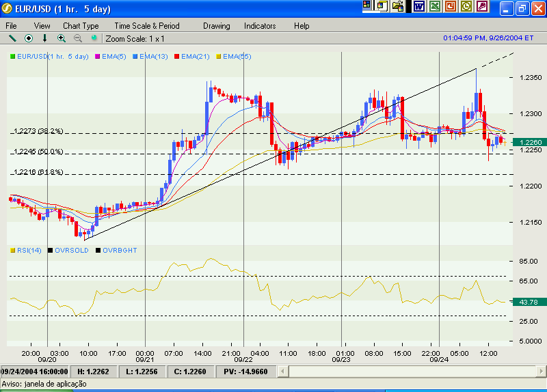Click the blue date and time display
Image resolution: width=547 pixels, height=392 pixels.
488,38
